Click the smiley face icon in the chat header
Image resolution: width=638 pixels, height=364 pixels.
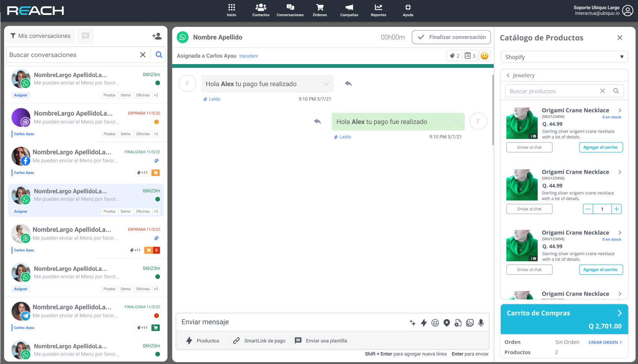click(x=484, y=56)
